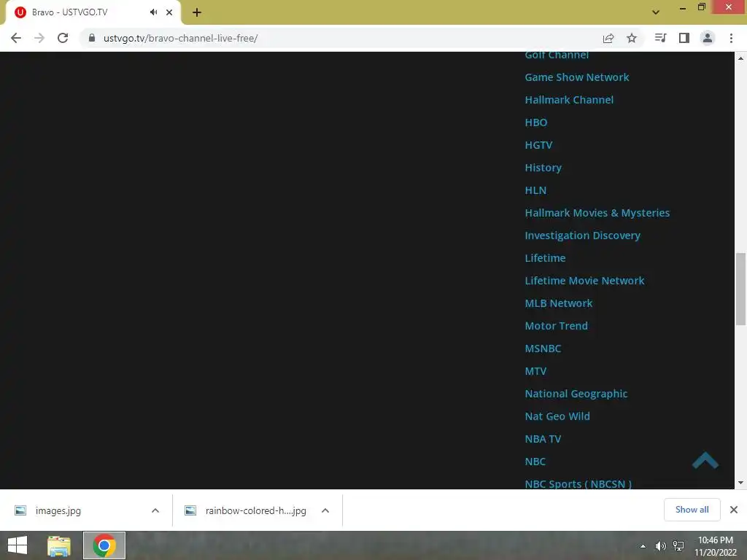This screenshot has width=747, height=560.
Task: Click Show all downloads button
Action: pos(692,510)
